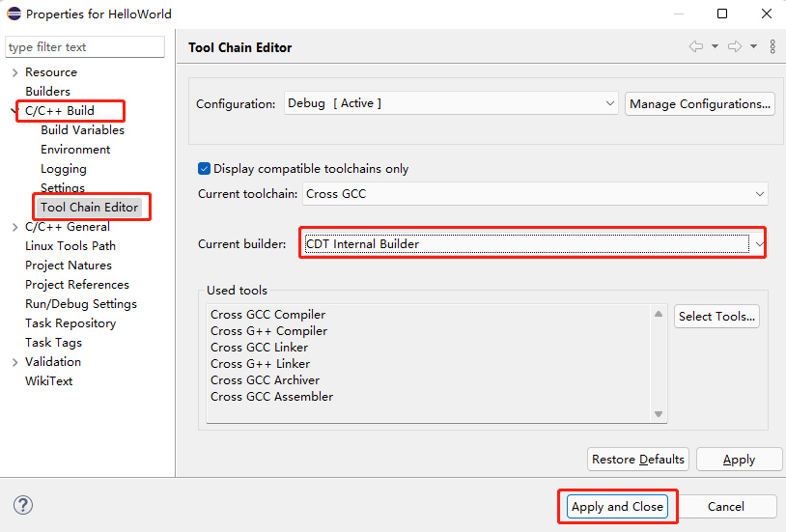Select Build Variables in the tree
The width and height of the screenshot is (786, 532).
coord(82,130)
